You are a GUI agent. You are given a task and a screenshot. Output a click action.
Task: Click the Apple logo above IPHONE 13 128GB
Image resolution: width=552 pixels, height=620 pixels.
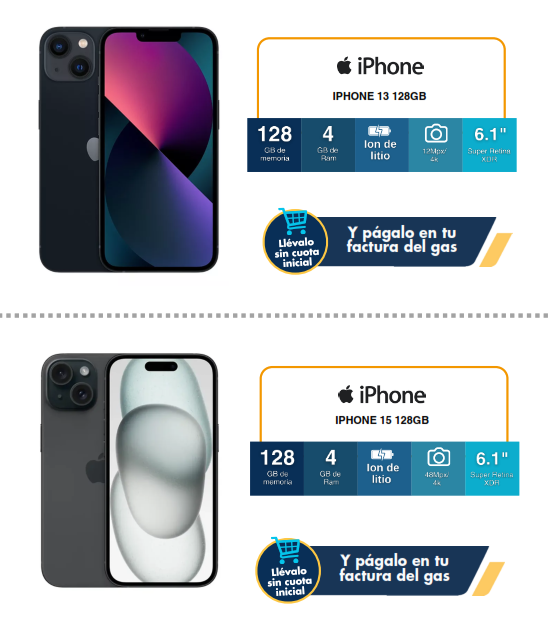click(344, 66)
